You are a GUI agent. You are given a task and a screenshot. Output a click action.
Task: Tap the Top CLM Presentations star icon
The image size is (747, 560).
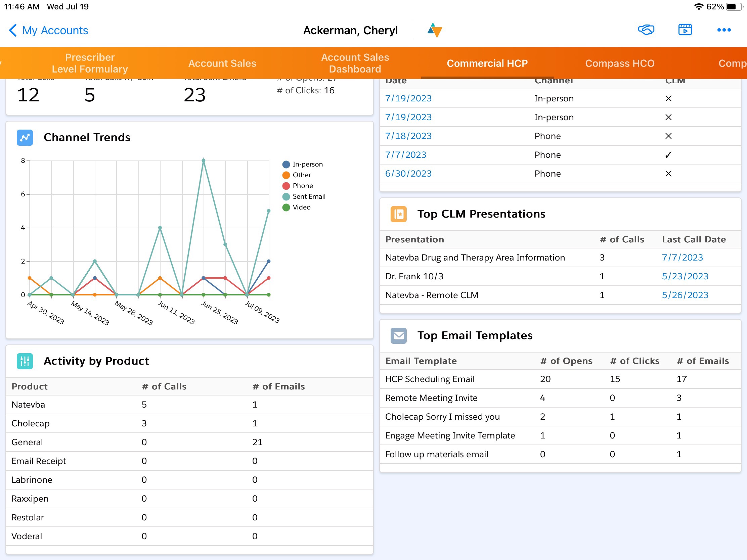pyautogui.click(x=398, y=214)
